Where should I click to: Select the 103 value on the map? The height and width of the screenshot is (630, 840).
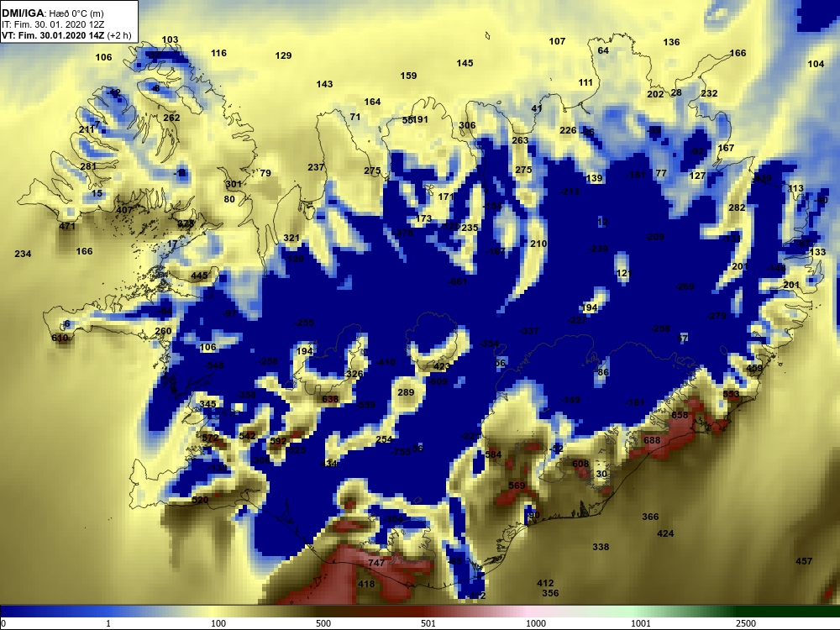pos(170,39)
